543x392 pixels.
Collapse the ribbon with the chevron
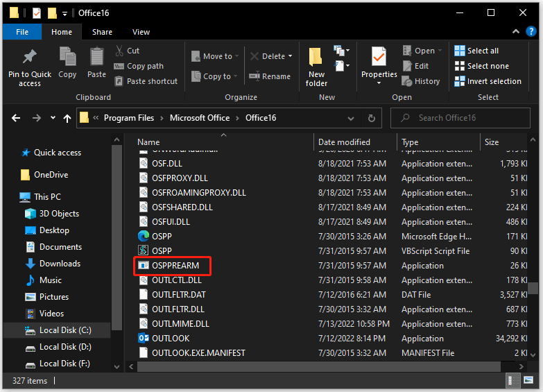tap(516, 31)
